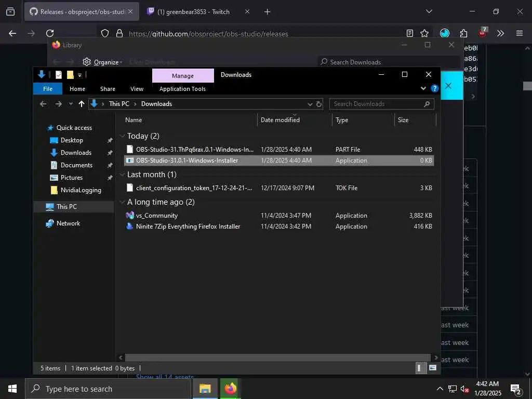
Task: Click the github.com address bar URL
Action: point(208,34)
